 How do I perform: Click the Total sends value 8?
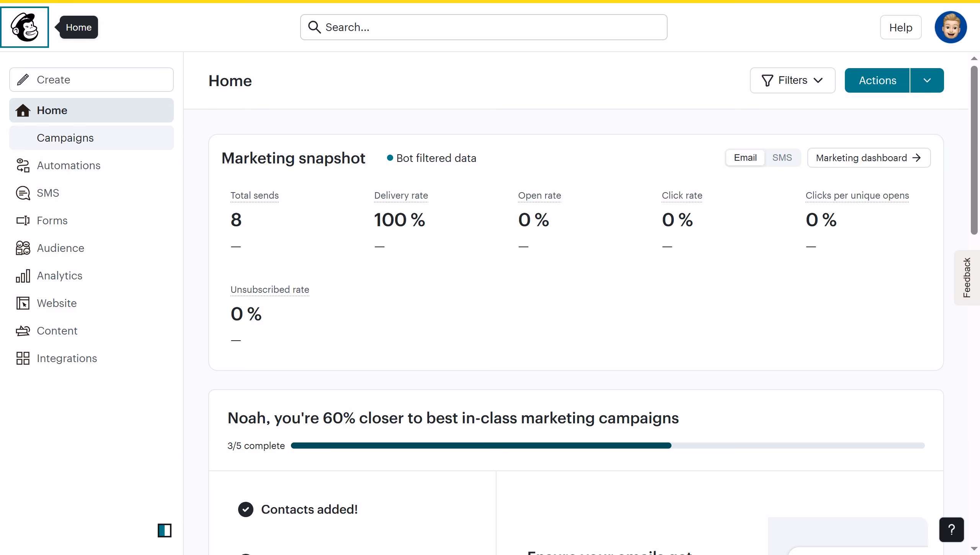point(236,220)
